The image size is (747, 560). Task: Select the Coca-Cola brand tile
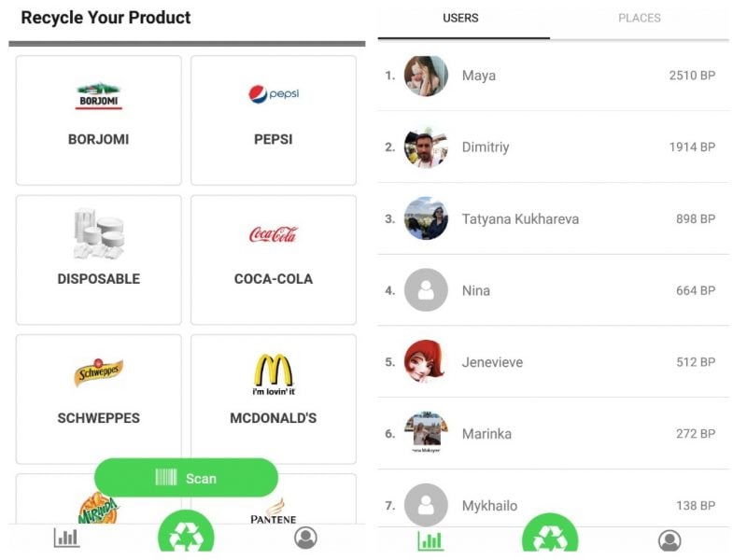[x=274, y=259]
